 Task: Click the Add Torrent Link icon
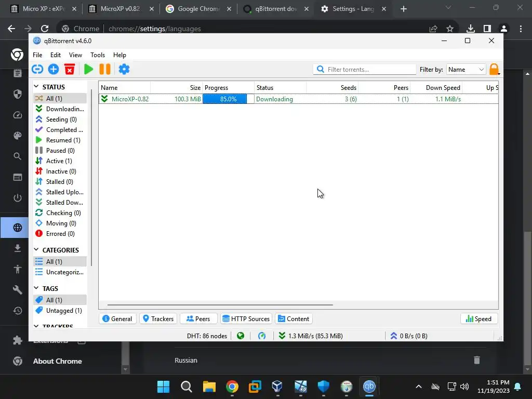click(37, 69)
